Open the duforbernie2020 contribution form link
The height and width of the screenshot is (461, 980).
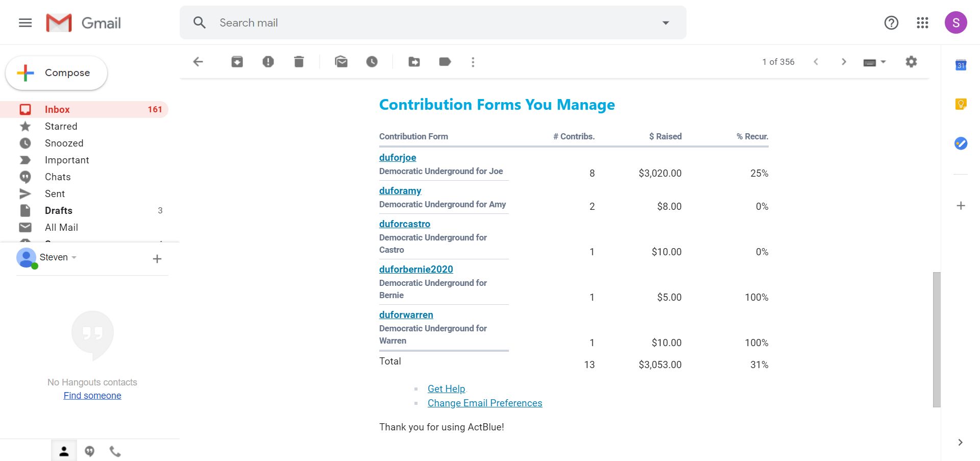pos(416,269)
